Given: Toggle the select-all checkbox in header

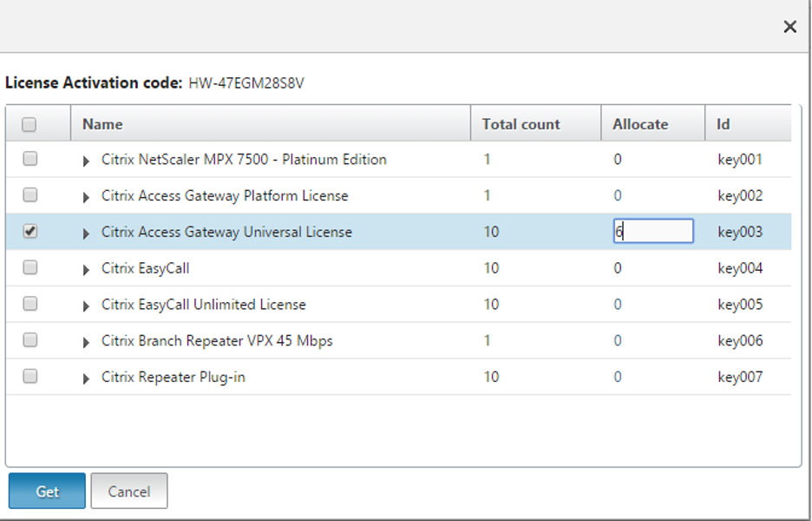Looking at the screenshot, I should point(29,124).
